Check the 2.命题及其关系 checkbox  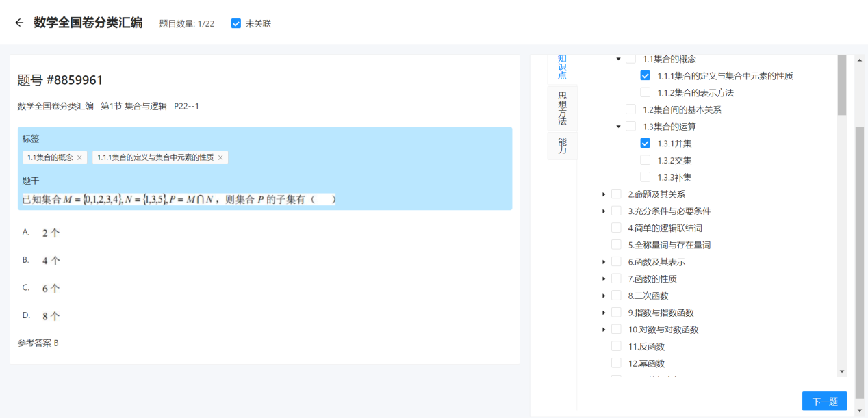point(616,194)
